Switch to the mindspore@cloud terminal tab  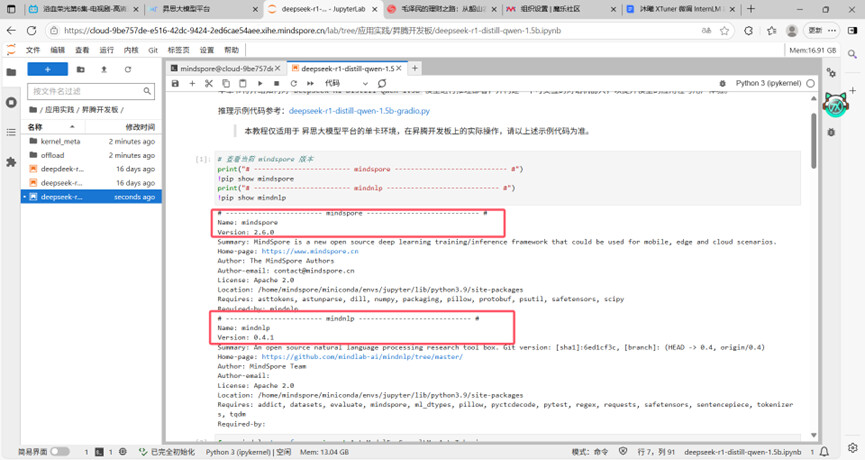pyautogui.click(x=218, y=69)
